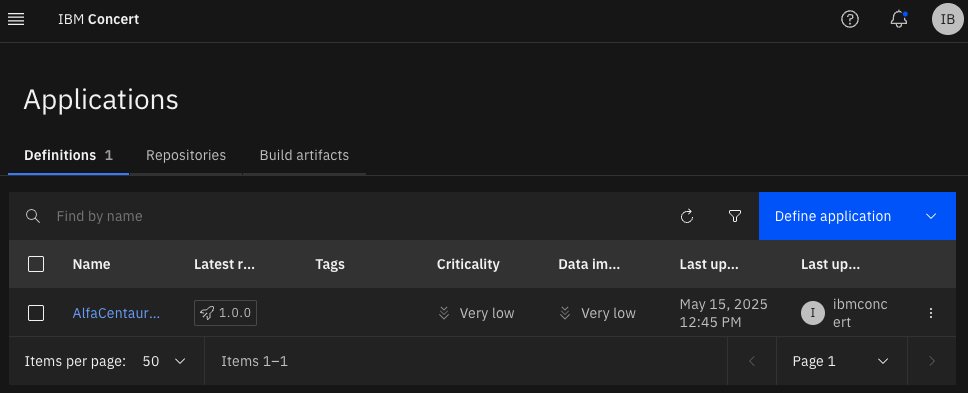968x393 pixels.
Task: Click the IBM Concert product title
Action: [99, 19]
